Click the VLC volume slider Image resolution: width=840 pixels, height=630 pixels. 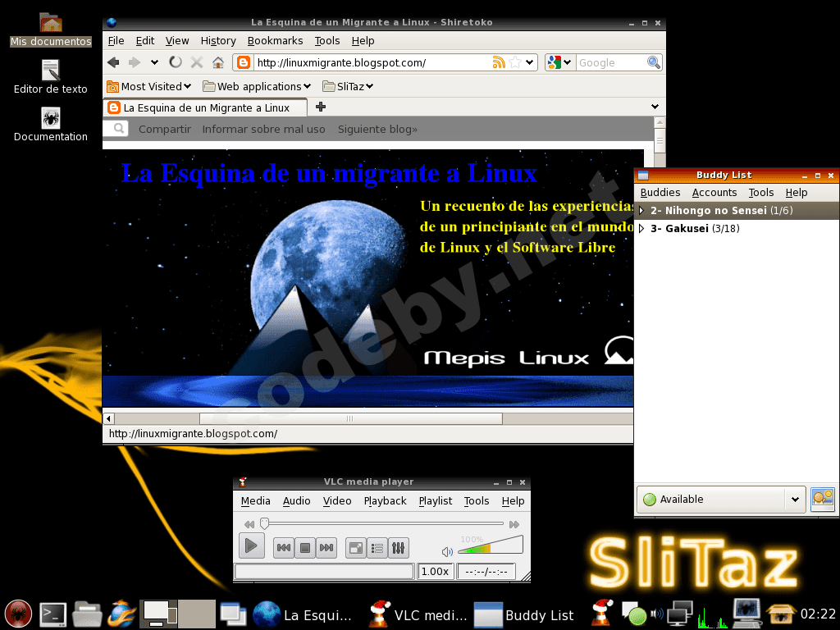(x=491, y=546)
